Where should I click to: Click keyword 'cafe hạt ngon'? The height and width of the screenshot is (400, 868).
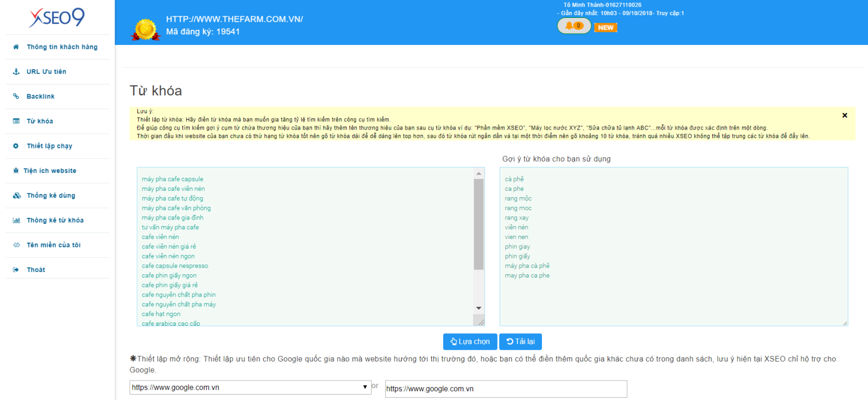161,314
